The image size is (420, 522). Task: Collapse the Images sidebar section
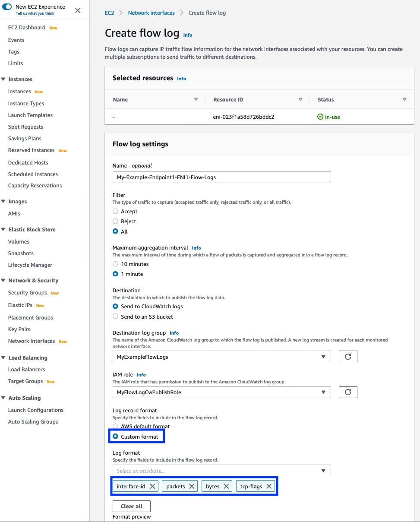click(4, 202)
